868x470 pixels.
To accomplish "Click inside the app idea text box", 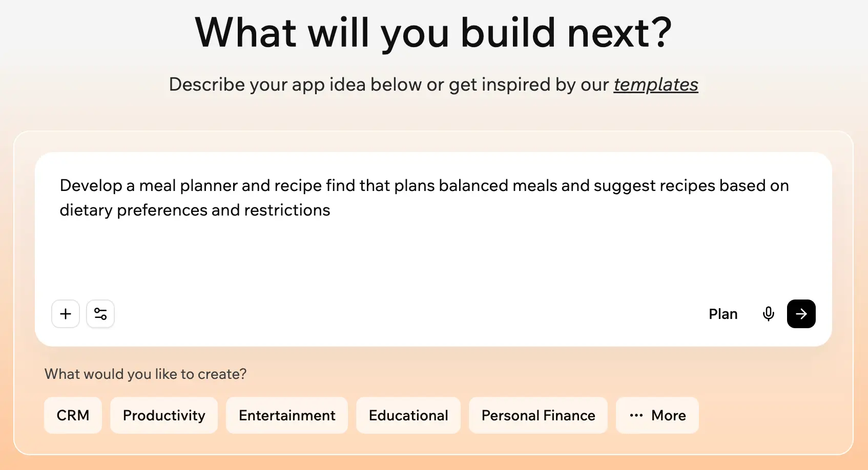I will click(410, 230).
